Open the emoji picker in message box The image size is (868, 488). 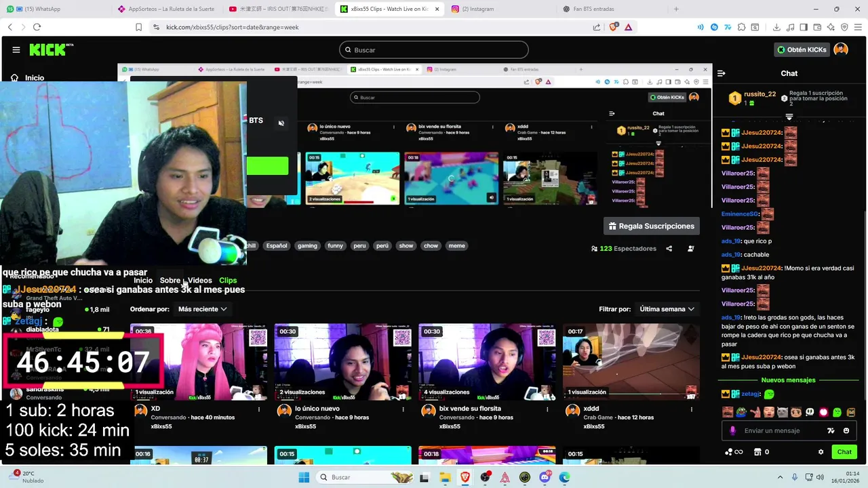(x=846, y=430)
